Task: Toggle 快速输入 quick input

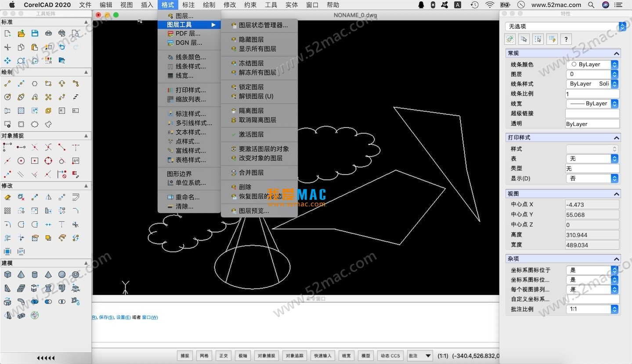Action: pos(322,356)
